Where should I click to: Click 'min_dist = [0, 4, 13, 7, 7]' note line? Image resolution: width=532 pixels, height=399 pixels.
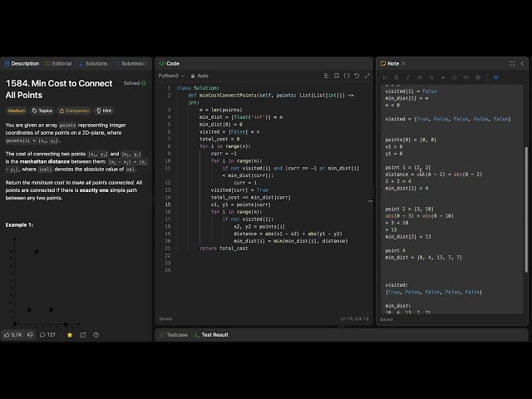[423, 258]
